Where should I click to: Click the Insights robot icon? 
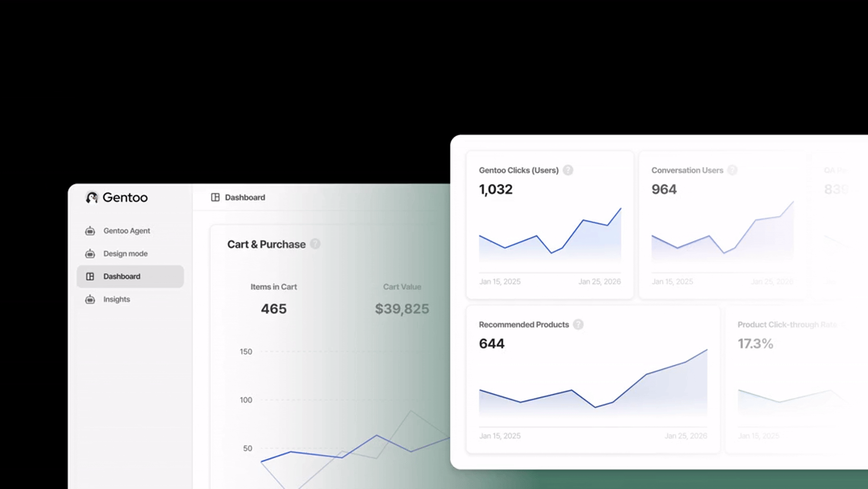[90, 299]
